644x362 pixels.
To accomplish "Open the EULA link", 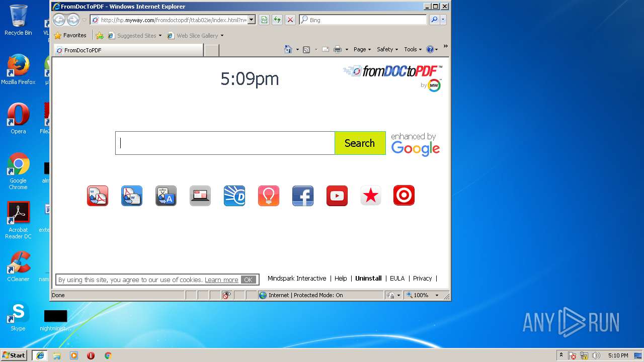I will [x=397, y=279].
